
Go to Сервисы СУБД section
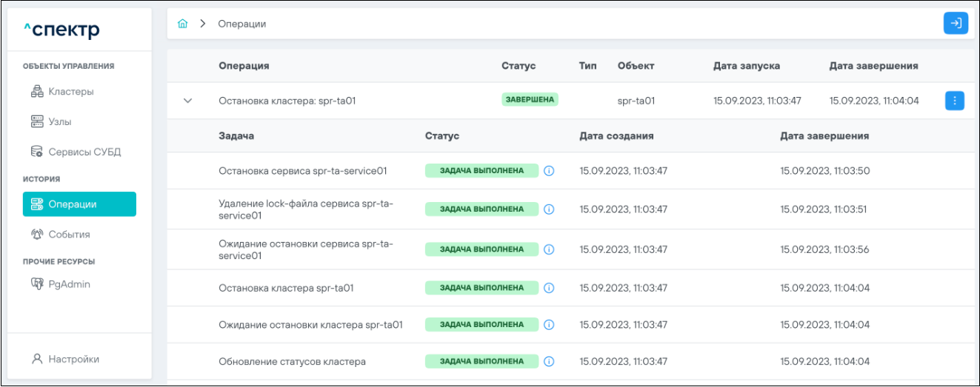[x=84, y=152]
